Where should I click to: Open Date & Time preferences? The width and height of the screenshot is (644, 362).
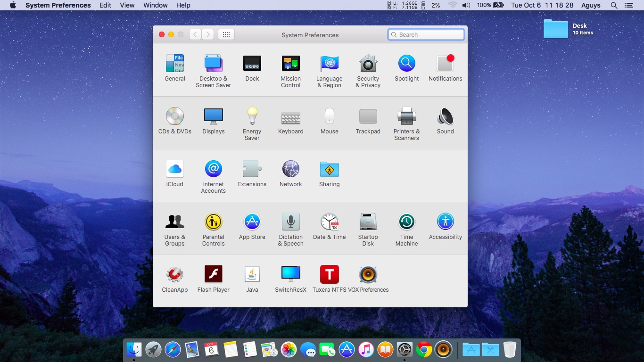(330, 227)
